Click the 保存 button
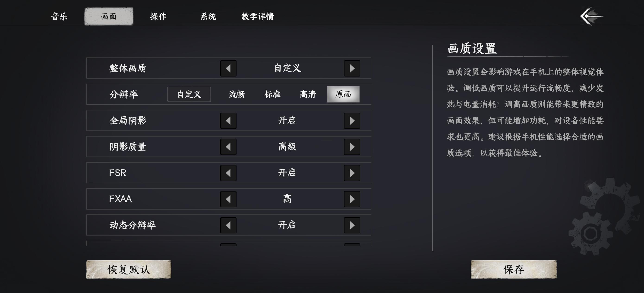The width and height of the screenshot is (644, 293). 514,270
